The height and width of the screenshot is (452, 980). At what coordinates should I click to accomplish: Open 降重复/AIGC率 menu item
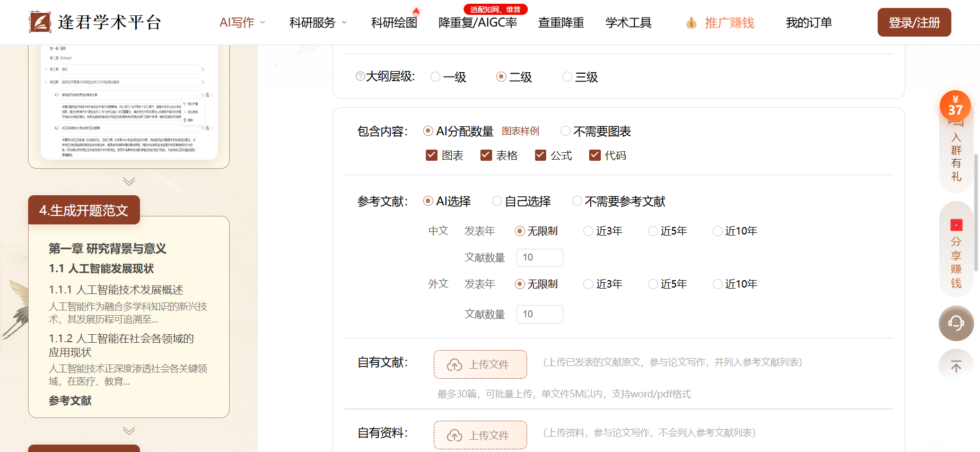click(x=478, y=23)
